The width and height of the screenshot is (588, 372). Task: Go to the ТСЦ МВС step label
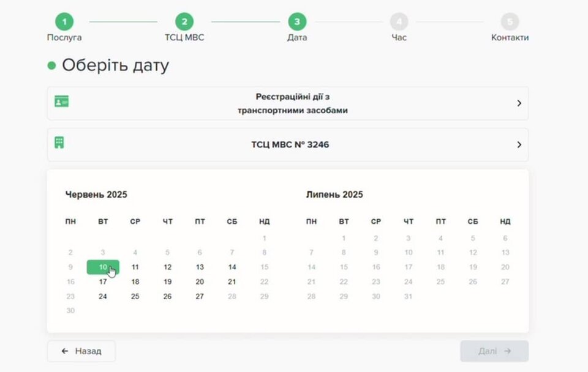184,38
